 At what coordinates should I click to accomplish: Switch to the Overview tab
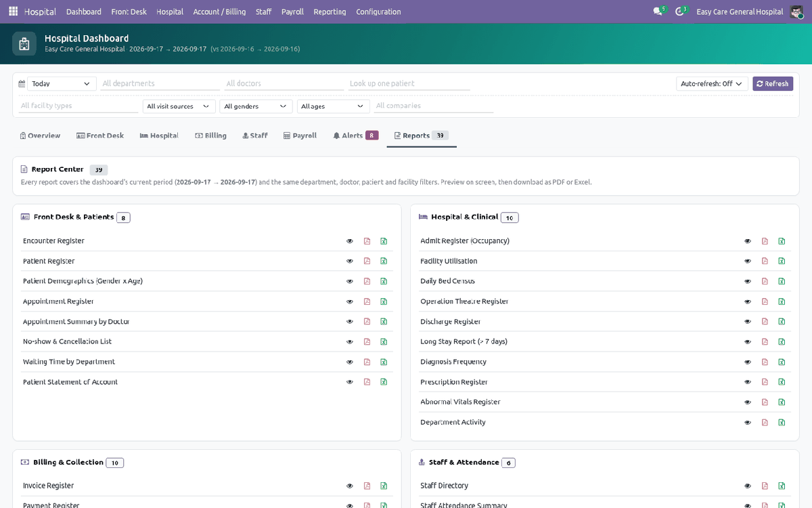[41, 135]
